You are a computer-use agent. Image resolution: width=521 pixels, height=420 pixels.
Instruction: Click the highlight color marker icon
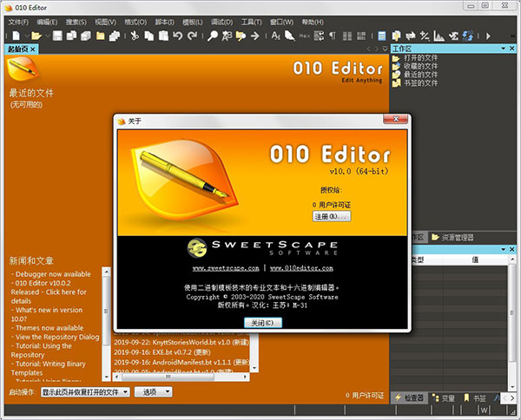click(x=290, y=36)
